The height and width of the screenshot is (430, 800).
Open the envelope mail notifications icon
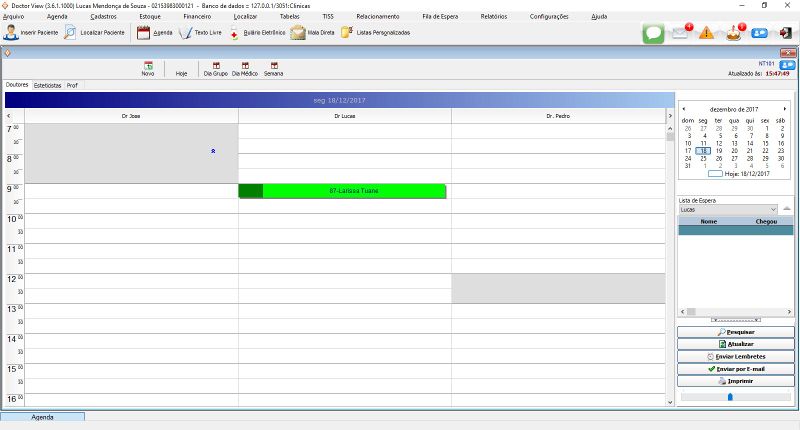681,33
